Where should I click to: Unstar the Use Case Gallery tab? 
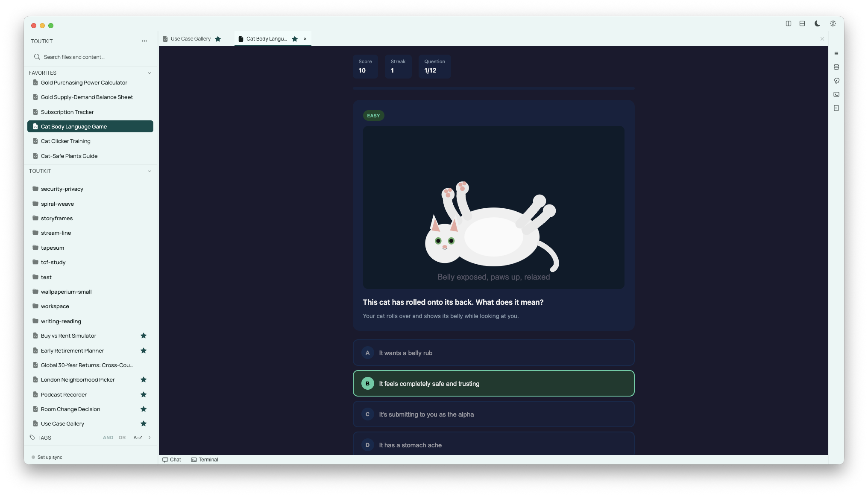click(x=218, y=39)
